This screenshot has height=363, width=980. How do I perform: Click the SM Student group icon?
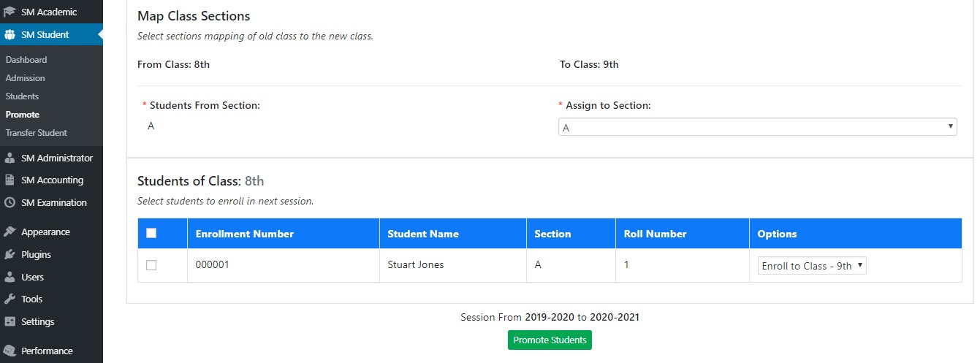10,34
